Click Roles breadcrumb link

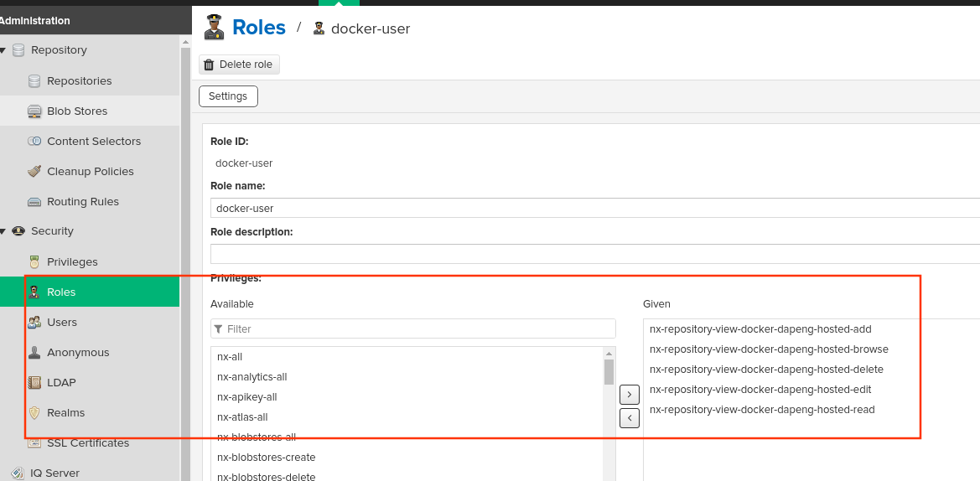259,28
